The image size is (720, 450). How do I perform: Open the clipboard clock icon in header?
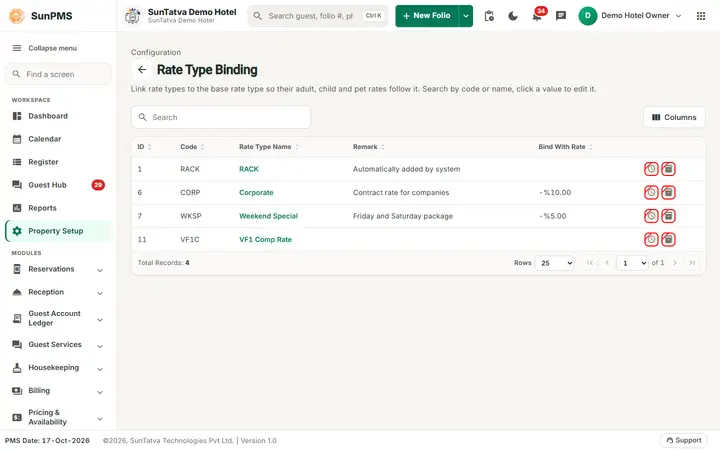(489, 16)
